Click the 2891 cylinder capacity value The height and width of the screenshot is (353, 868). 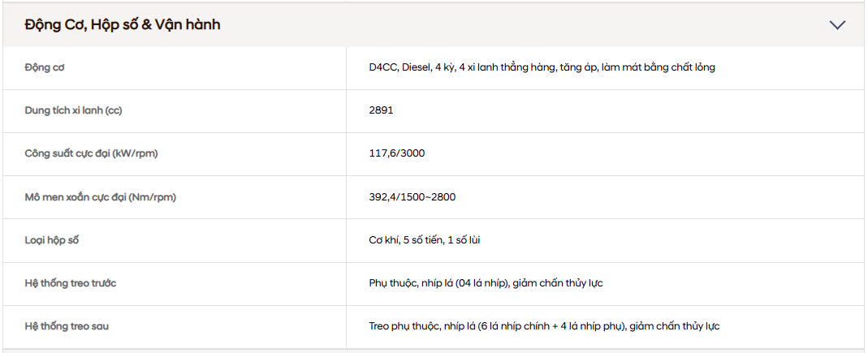point(381,110)
